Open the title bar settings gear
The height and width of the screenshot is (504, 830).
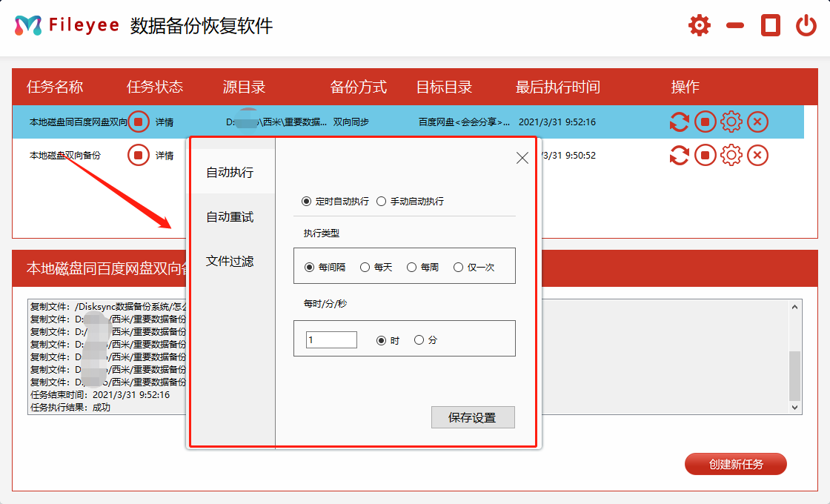(699, 24)
